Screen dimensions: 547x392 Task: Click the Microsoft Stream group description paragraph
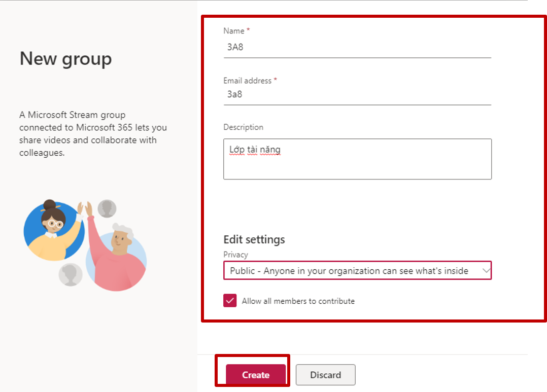tap(93, 133)
